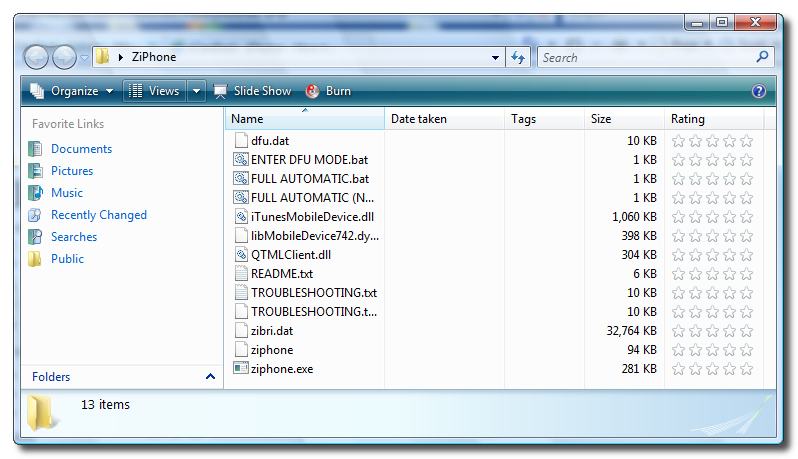Select libMobileDevice742.dy... file
Viewport: 798px width, 459px height.
pyautogui.click(x=315, y=236)
